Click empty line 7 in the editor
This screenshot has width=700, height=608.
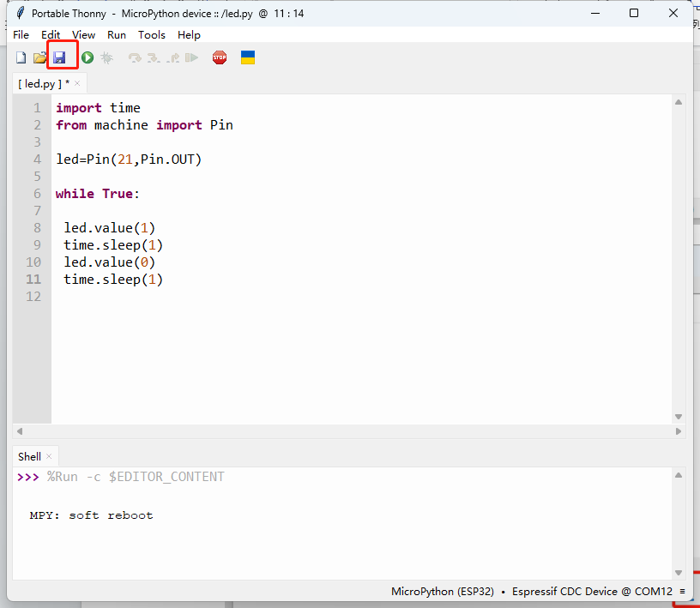[362, 211]
